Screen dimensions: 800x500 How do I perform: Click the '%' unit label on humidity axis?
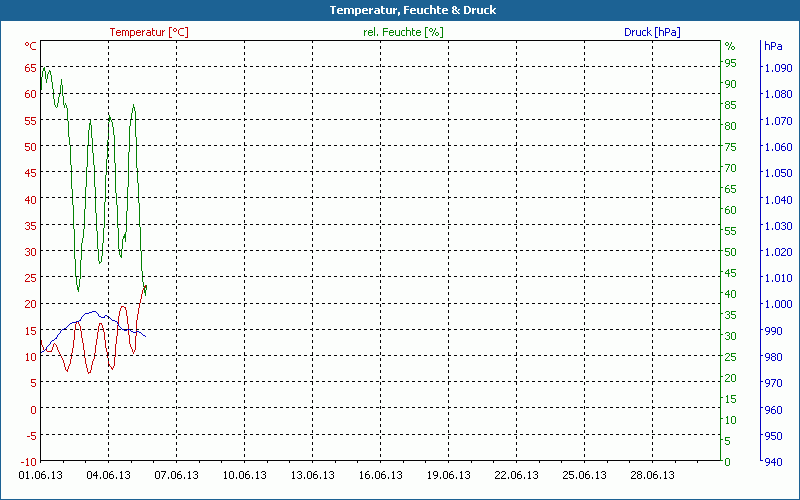pyautogui.click(x=730, y=46)
